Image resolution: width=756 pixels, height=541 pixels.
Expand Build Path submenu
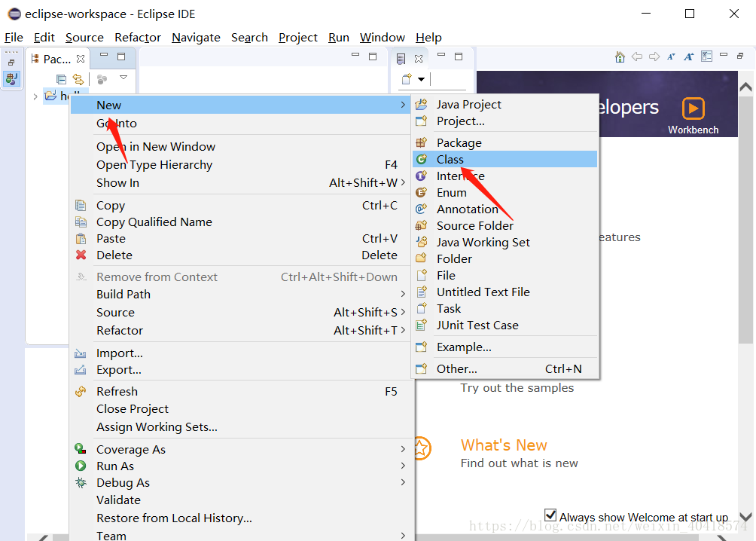pos(403,294)
